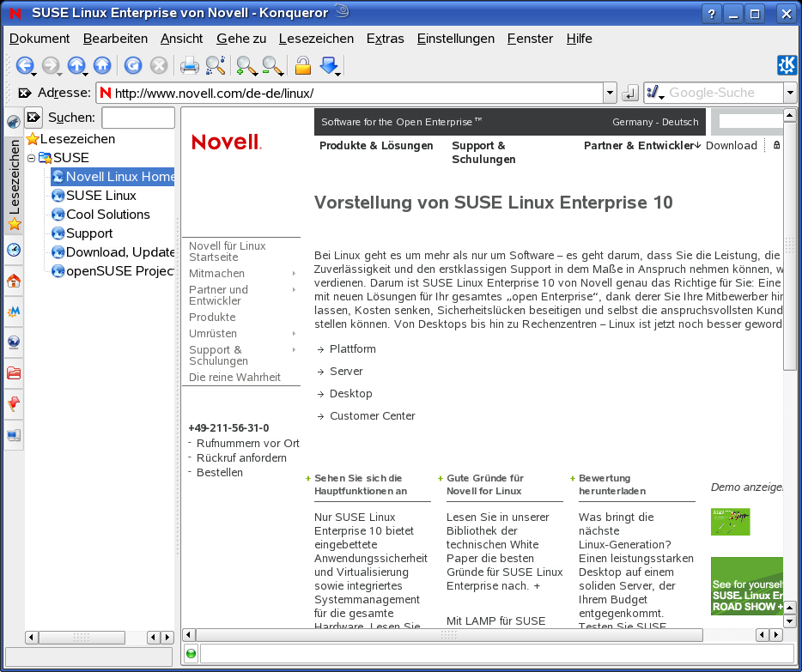Viewport: 802px width, 672px height.
Task: Expand the Umrüsten submenu arrow
Action: 295,334
